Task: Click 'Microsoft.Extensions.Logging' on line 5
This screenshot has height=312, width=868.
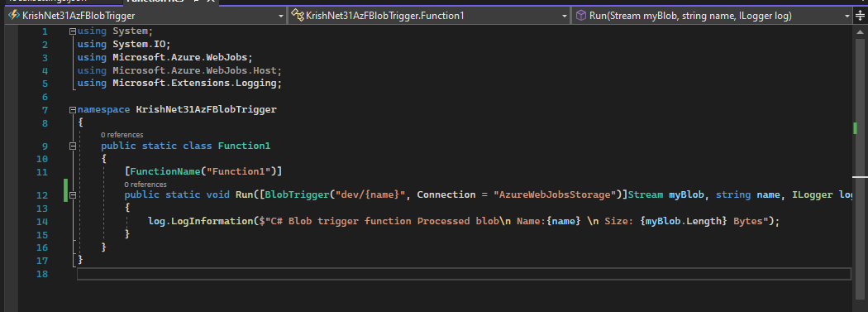Action: click(x=195, y=83)
